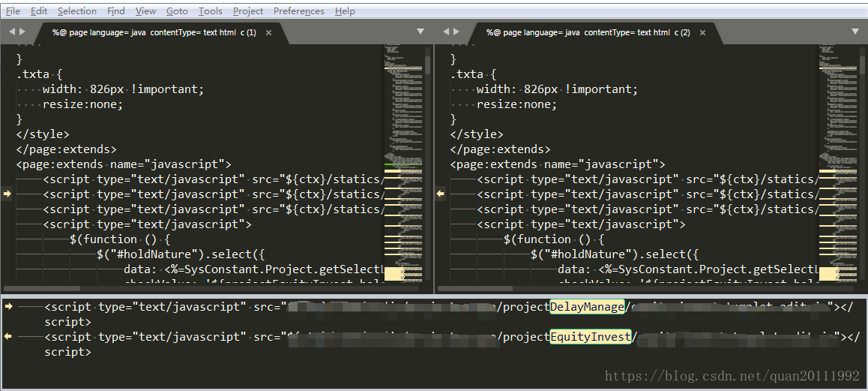Open the File menu

pyautogui.click(x=13, y=11)
